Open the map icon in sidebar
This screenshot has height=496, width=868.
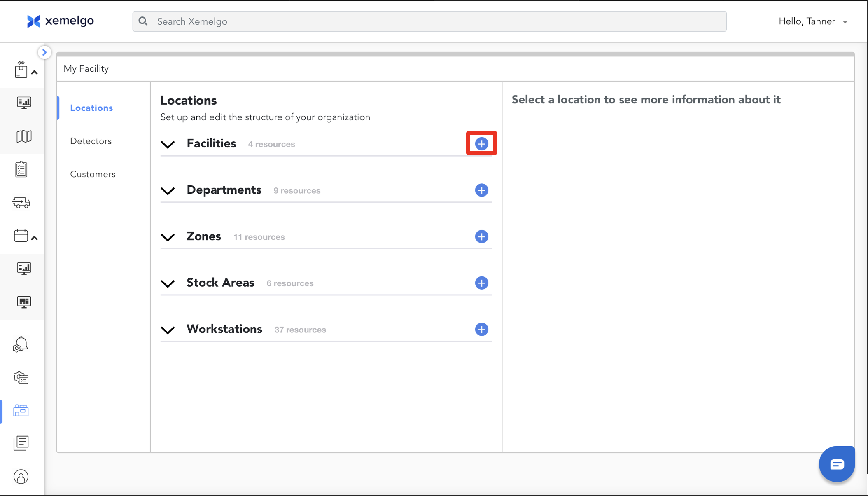(23, 136)
